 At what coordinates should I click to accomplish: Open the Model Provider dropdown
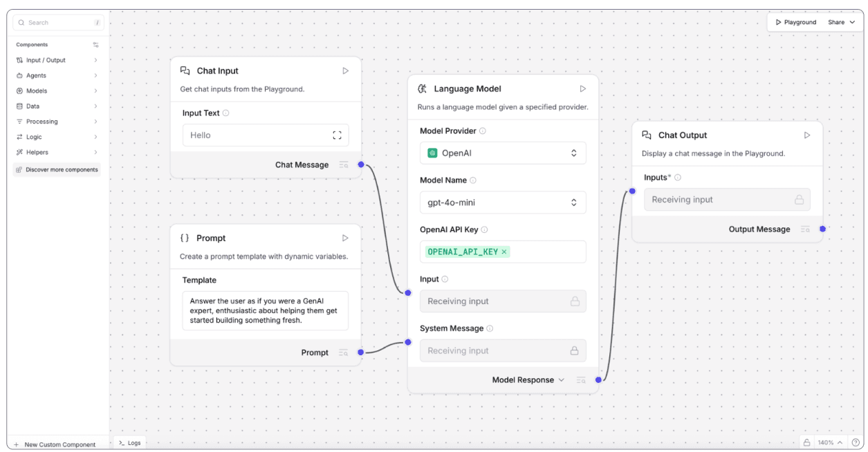[503, 153]
